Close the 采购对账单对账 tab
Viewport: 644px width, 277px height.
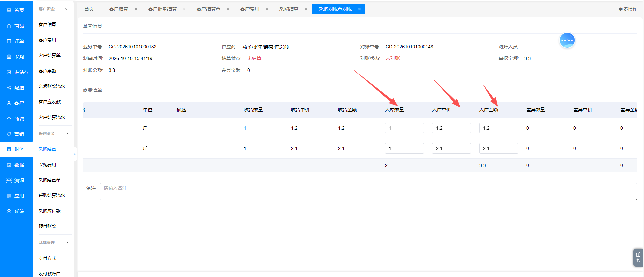[x=359, y=9]
